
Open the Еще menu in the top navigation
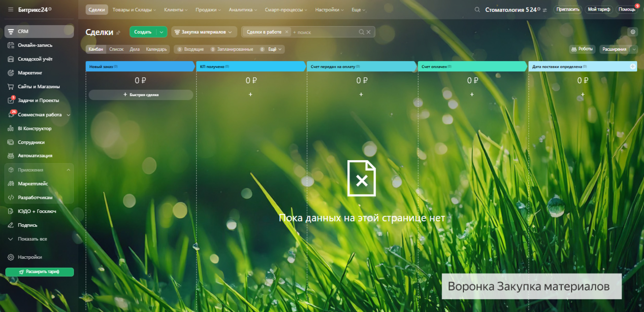(358, 10)
